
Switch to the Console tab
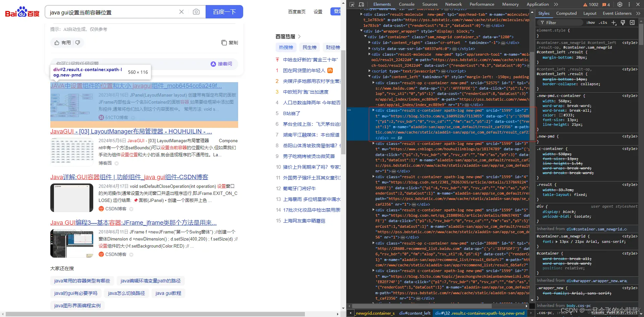coord(407,4)
